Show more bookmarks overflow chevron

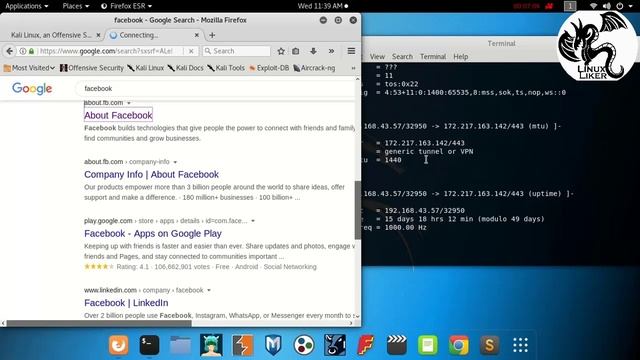tap(353, 68)
